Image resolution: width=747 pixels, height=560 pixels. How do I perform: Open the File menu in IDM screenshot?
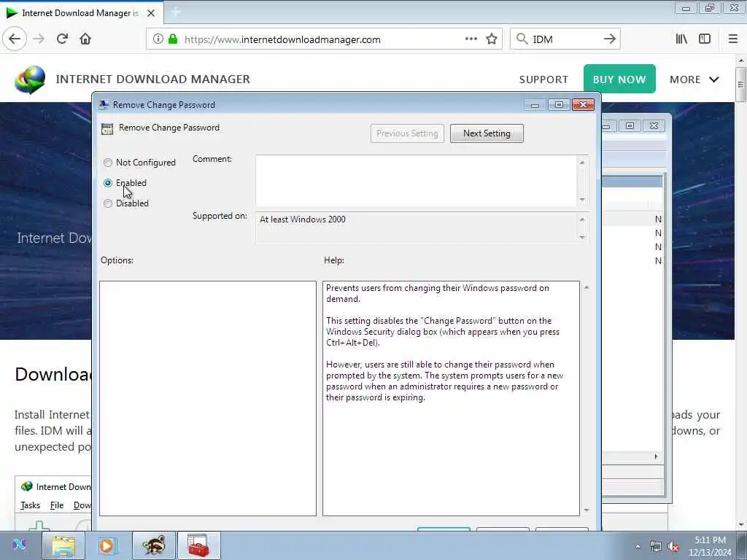(57, 505)
